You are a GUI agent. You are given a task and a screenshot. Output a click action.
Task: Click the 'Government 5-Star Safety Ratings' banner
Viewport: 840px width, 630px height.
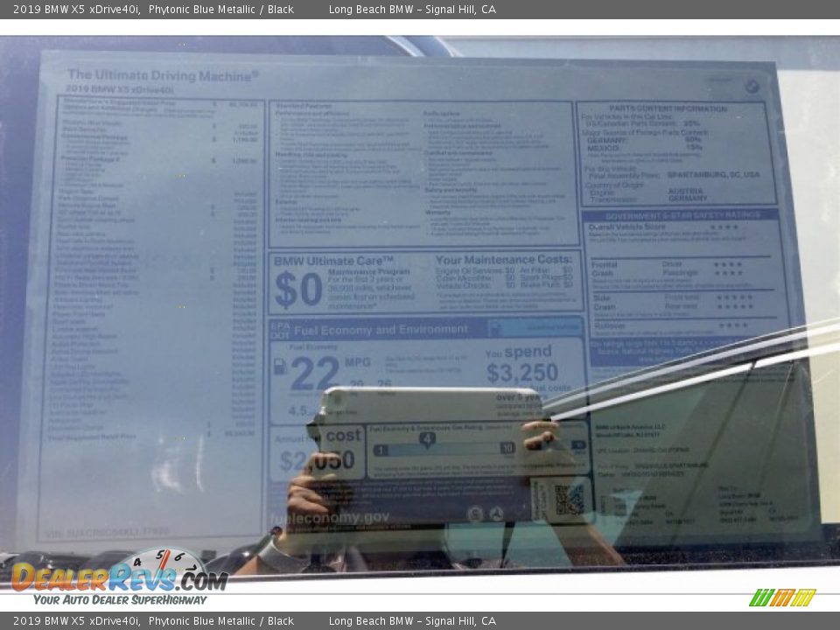(x=679, y=215)
